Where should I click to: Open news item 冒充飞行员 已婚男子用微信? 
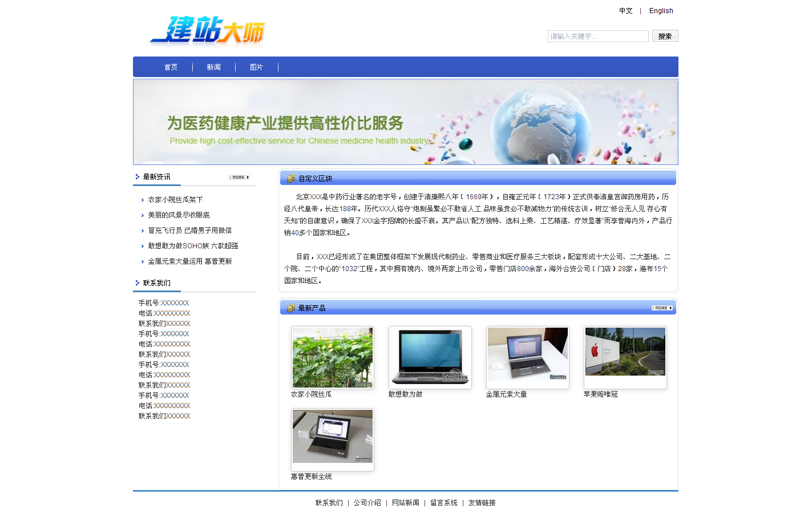[x=189, y=231]
